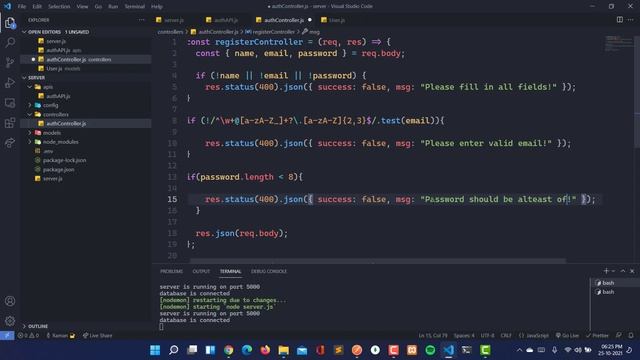Close the terminal panel
The width and height of the screenshot is (640, 360).
coord(632,271)
